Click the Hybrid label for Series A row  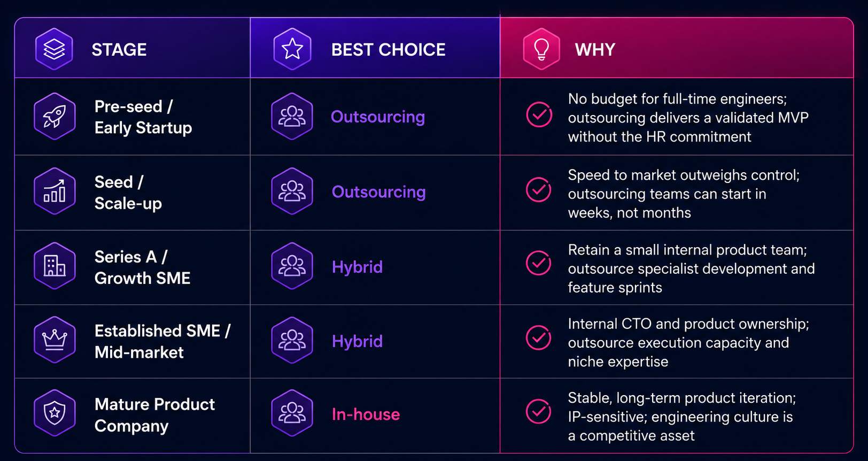point(357,267)
